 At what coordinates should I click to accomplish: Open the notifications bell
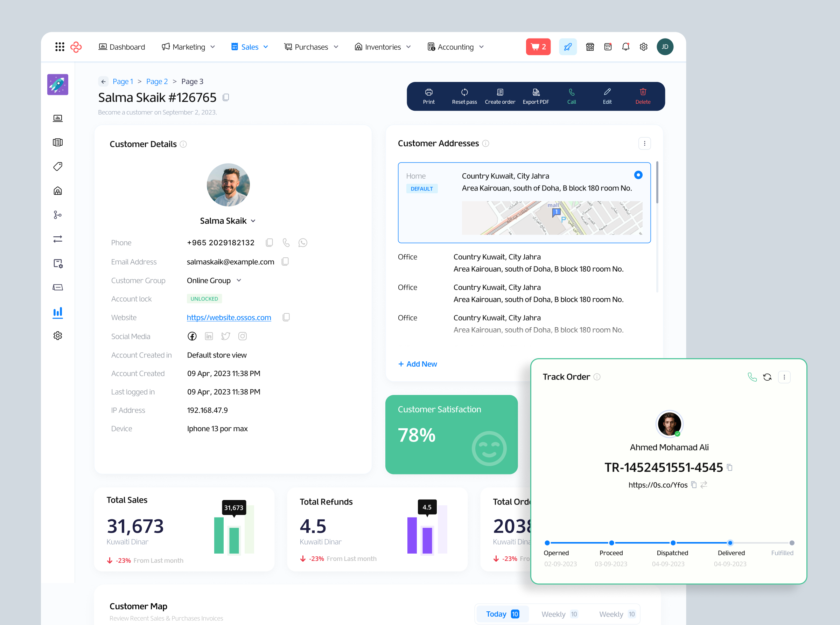[x=625, y=47]
